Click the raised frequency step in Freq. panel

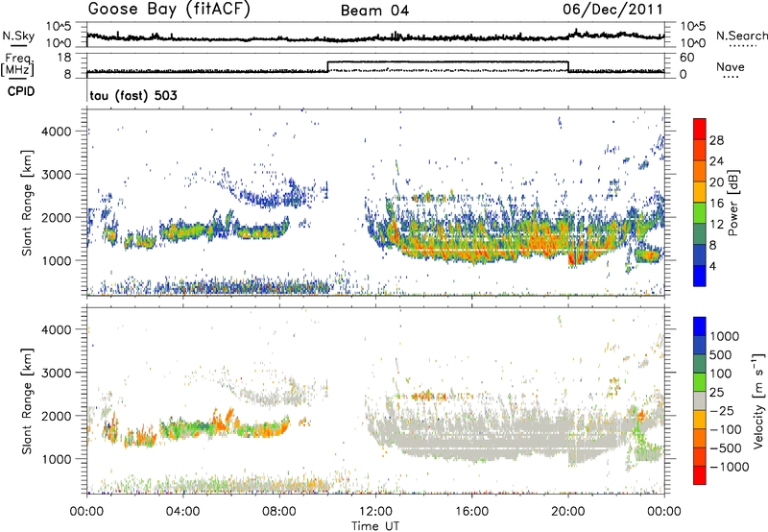[x=447, y=61]
